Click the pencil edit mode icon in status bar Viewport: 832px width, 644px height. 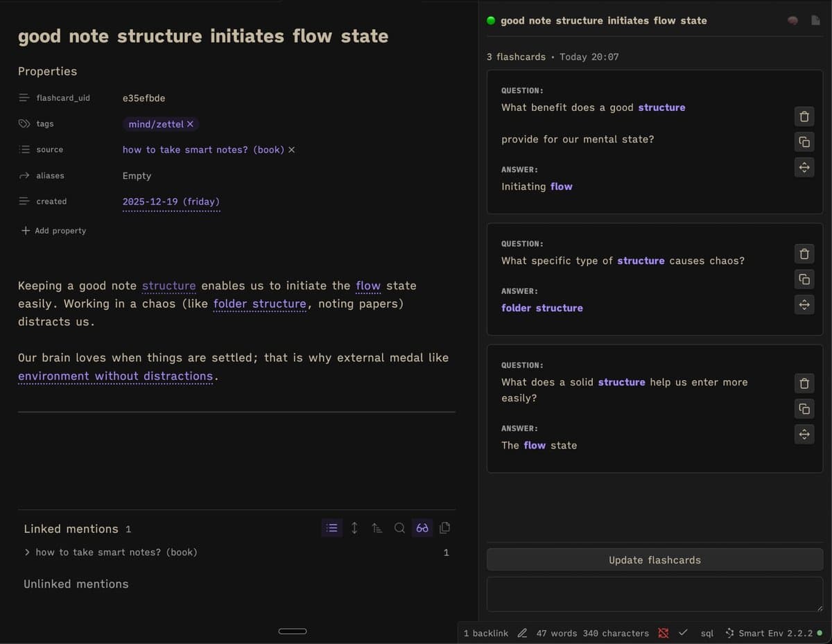coord(522,633)
